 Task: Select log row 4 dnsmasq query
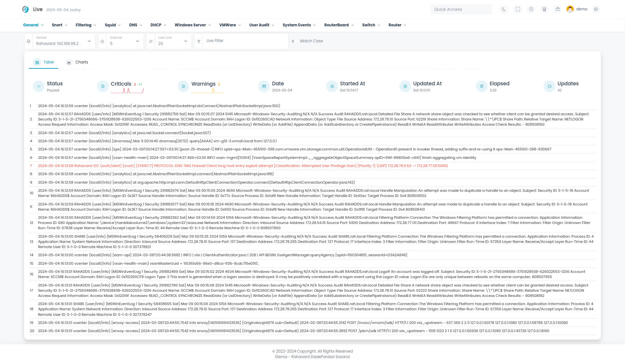[x=312, y=141]
